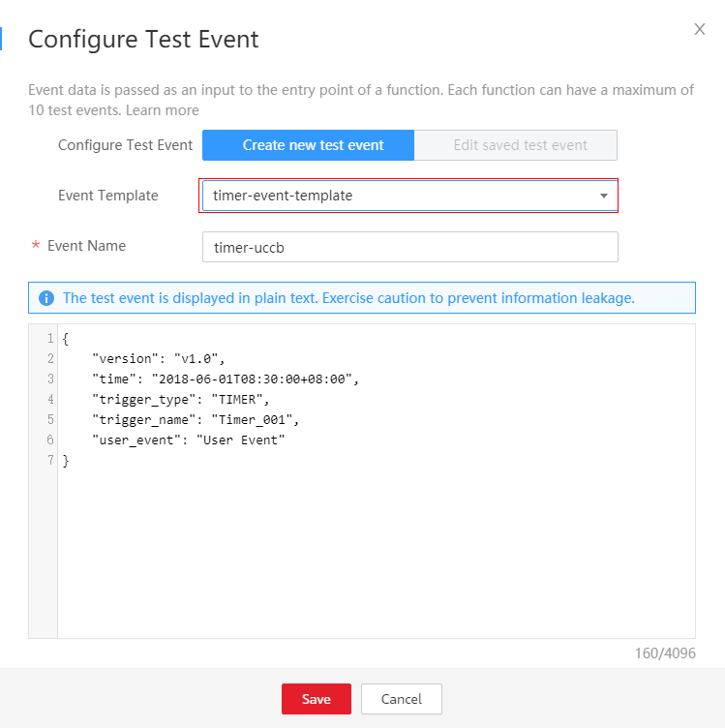
Task: Close the Configure Test Event dialog
Action: 700,30
